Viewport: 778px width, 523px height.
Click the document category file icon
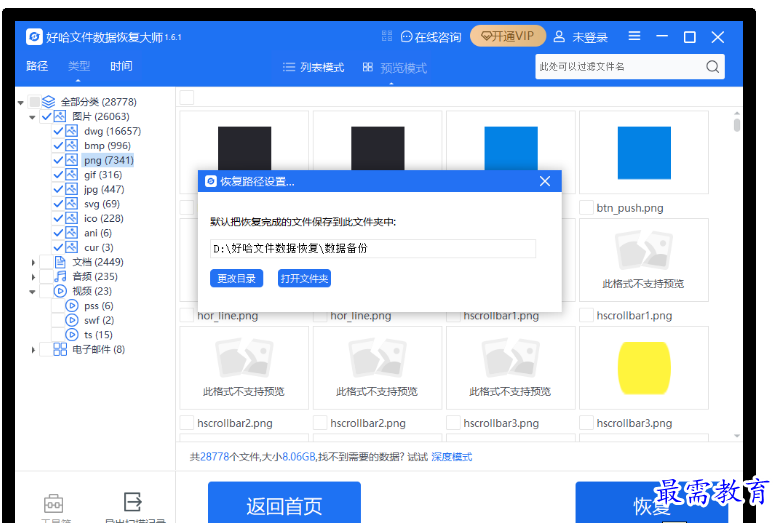coord(60,262)
